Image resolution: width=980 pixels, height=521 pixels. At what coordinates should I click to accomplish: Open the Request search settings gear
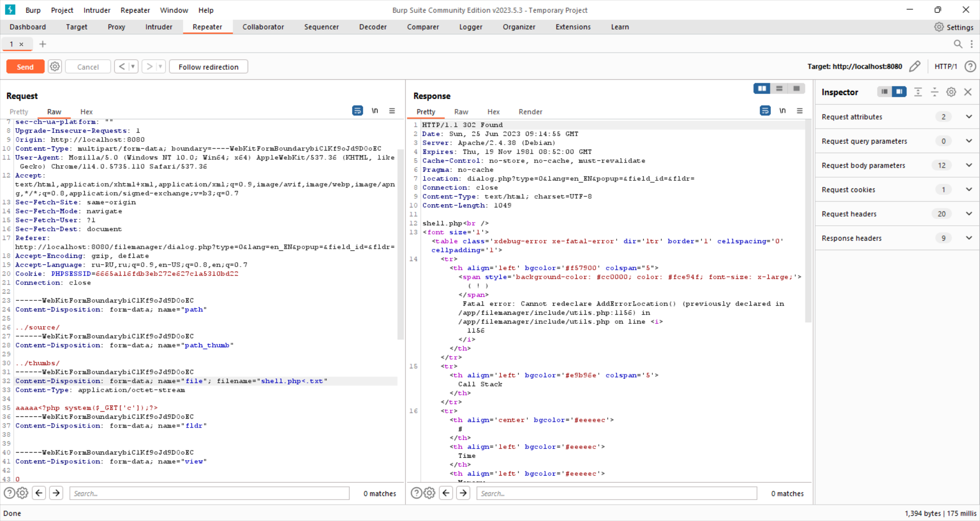[22, 493]
